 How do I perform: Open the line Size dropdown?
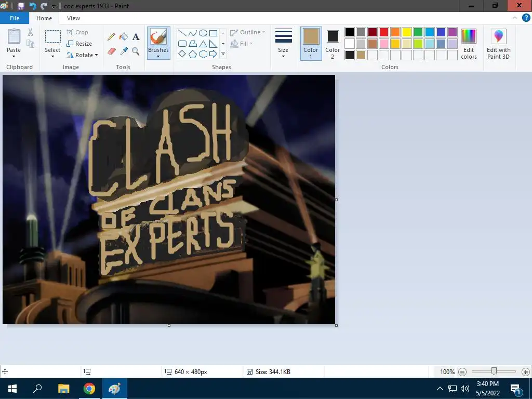pyautogui.click(x=283, y=43)
